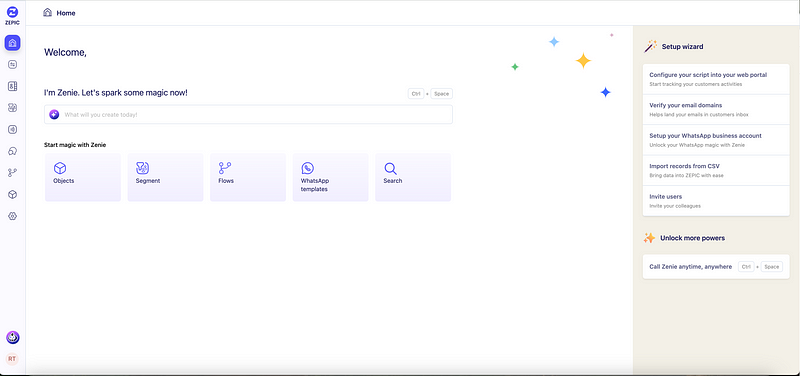
Task: Open the campaigns megaphone sidebar icon
Action: tap(13, 130)
